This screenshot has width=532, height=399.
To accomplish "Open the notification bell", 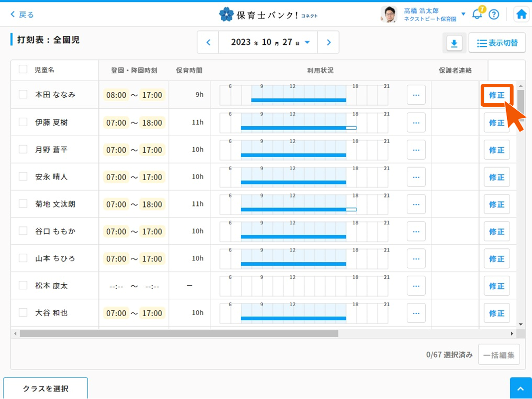I will [x=477, y=14].
